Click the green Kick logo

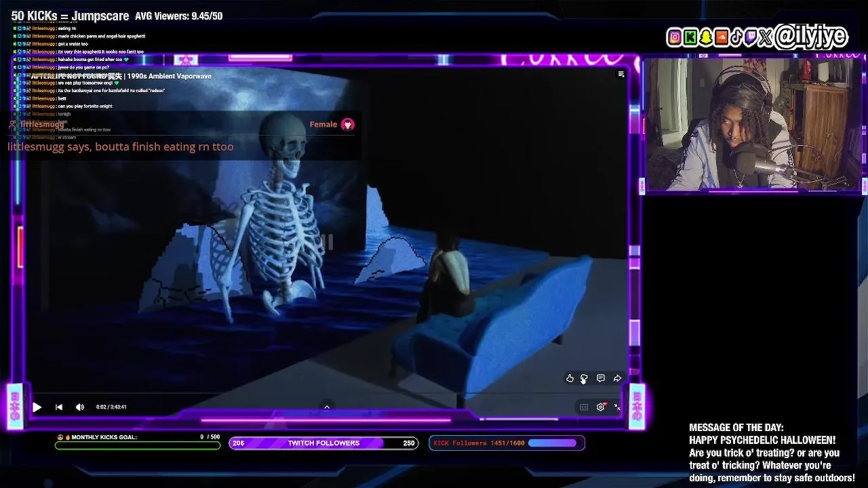(x=690, y=37)
